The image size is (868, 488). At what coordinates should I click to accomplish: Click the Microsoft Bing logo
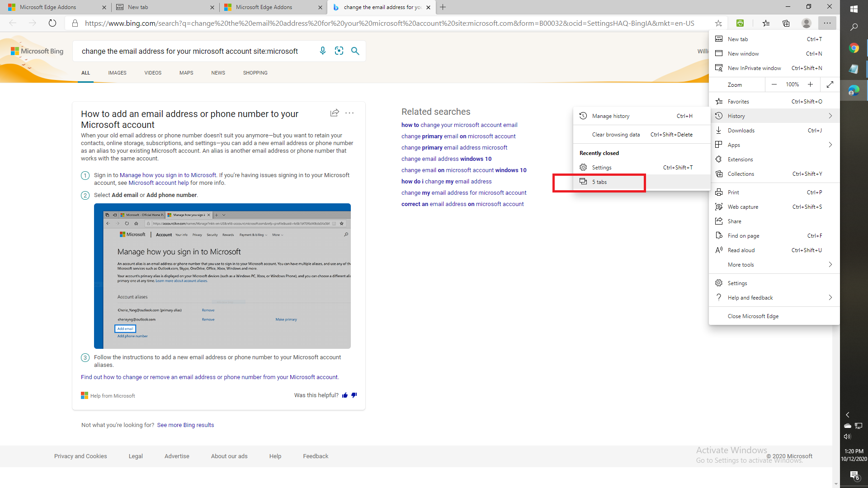coord(37,51)
